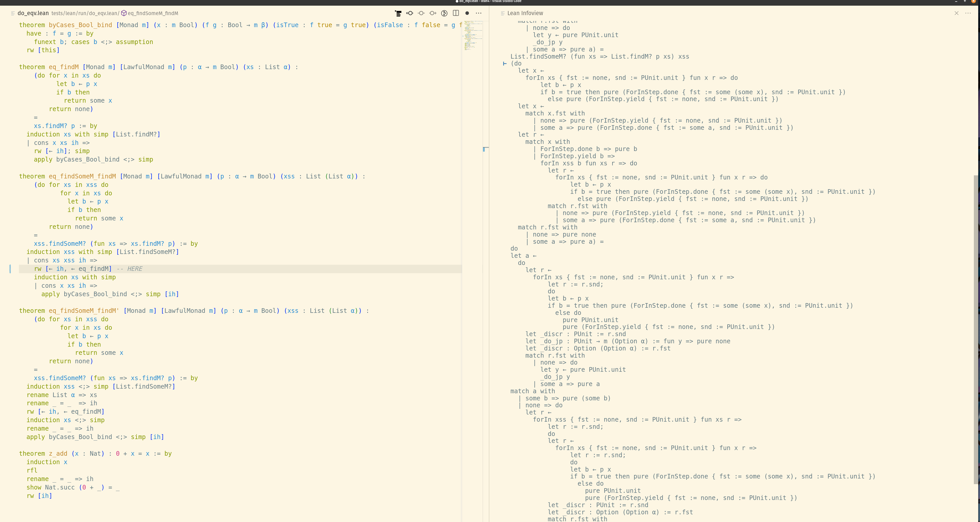
Task: Collapse the goal state expander before (do
Action: (x=505, y=63)
